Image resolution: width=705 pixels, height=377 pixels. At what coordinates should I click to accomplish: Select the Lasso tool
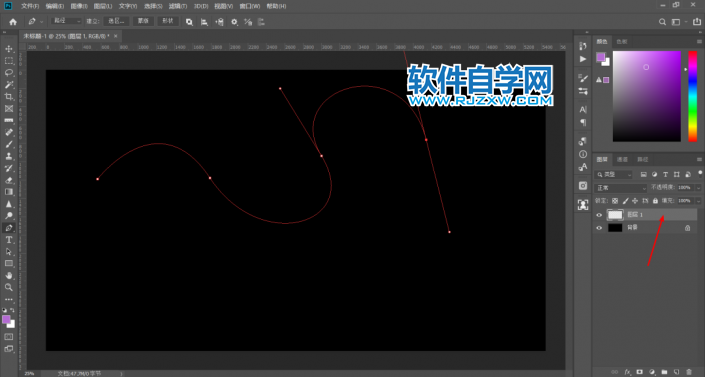coord(9,72)
